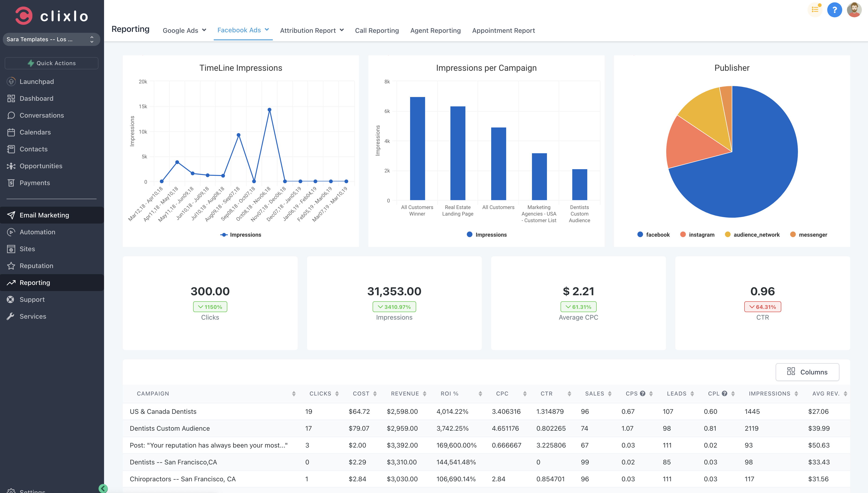The width and height of the screenshot is (868, 493).
Task: Click the Reputation star icon
Action: point(11,266)
